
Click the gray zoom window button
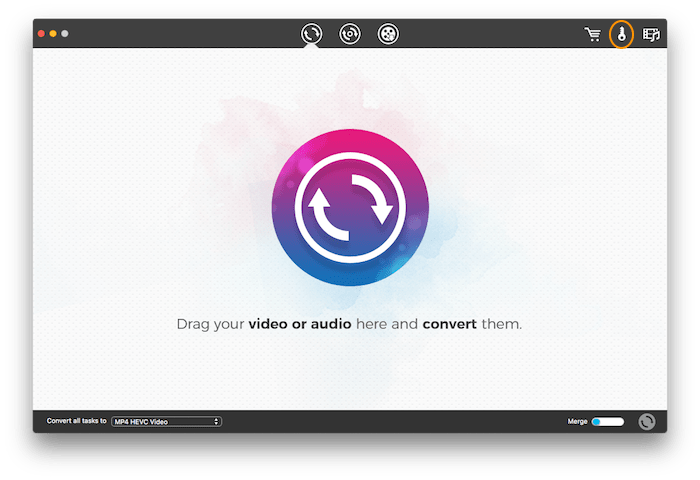point(65,33)
